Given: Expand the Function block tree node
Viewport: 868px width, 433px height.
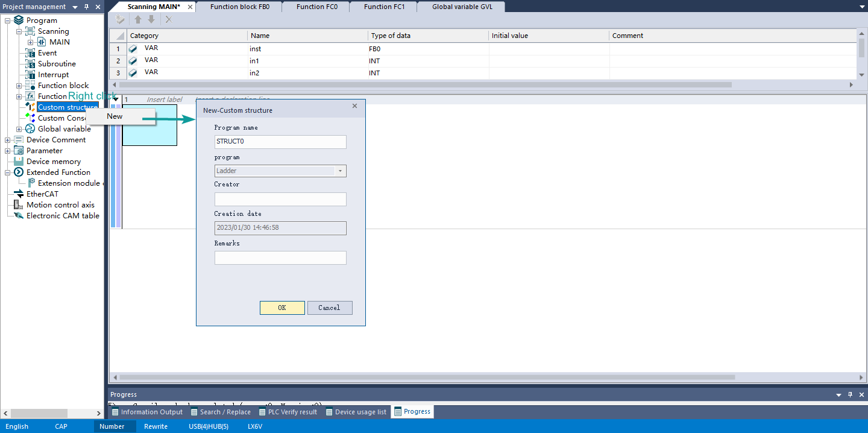Looking at the screenshot, I should 19,86.
